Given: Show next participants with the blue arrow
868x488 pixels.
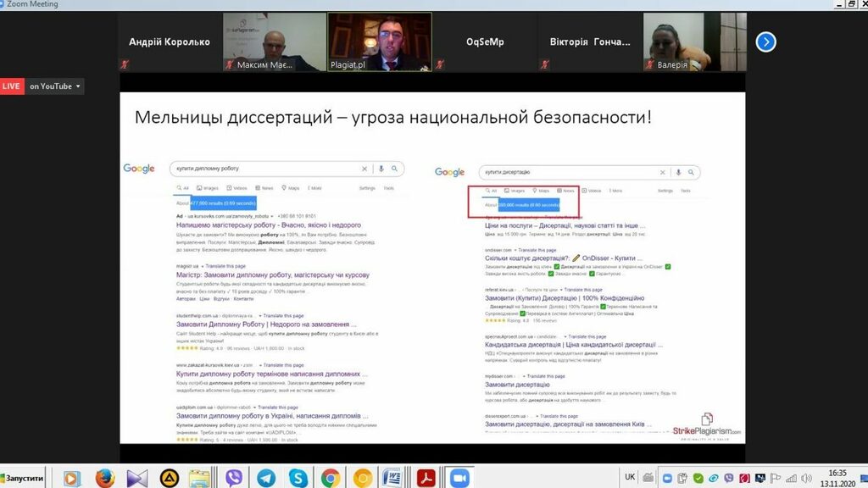Looking at the screenshot, I should (765, 42).
